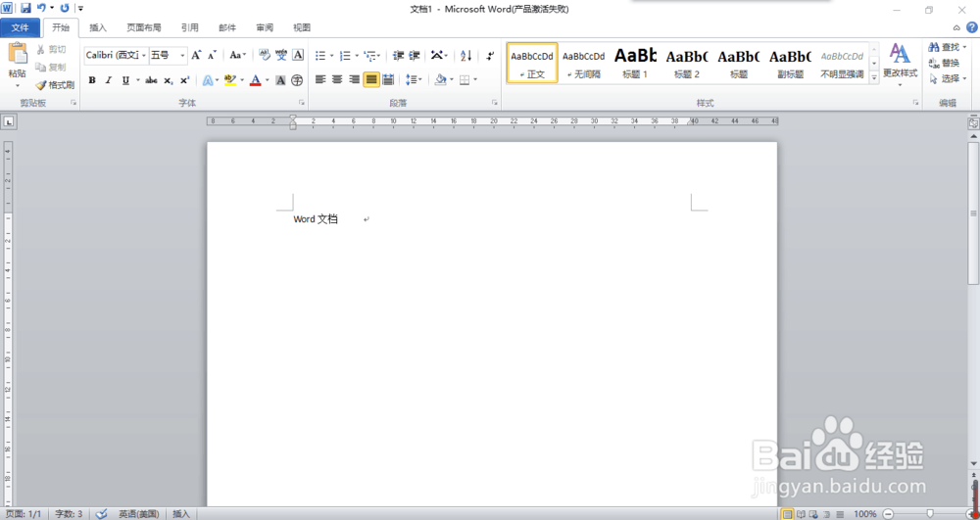Increase font size with grow font icon
Image resolution: width=980 pixels, height=520 pixels.
[x=196, y=55]
